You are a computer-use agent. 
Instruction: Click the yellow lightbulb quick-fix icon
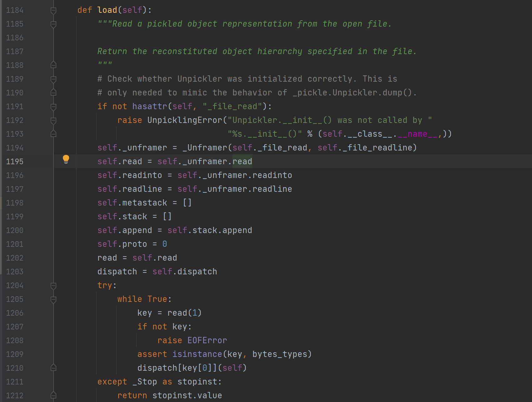coord(66,159)
